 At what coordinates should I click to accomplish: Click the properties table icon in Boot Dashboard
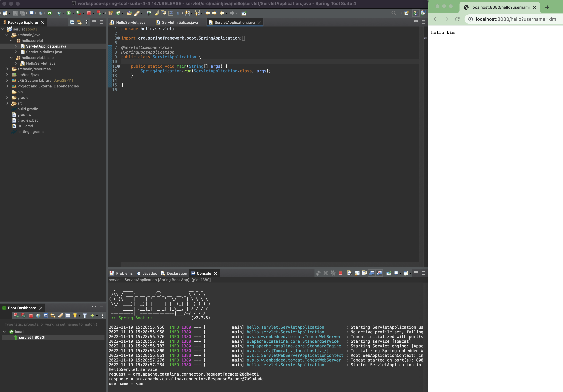(68, 315)
